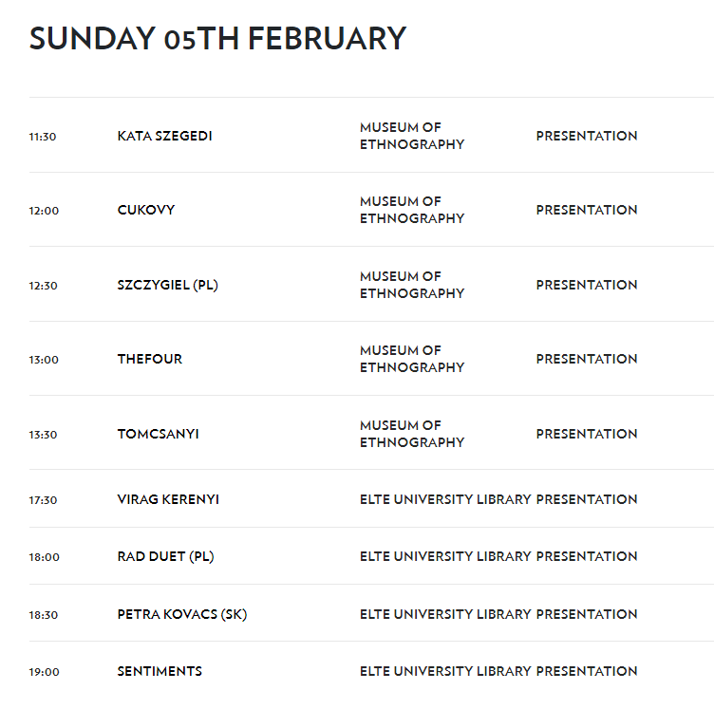Click Presentation label in Kata Szegedi row
Image resolution: width=714 pixels, height=728 pixels.
587,136
